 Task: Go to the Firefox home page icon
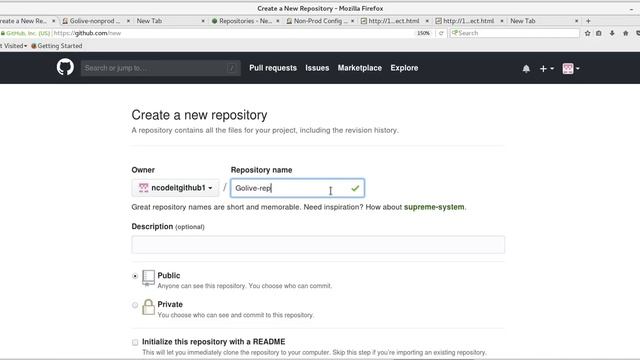pos(625,33)
